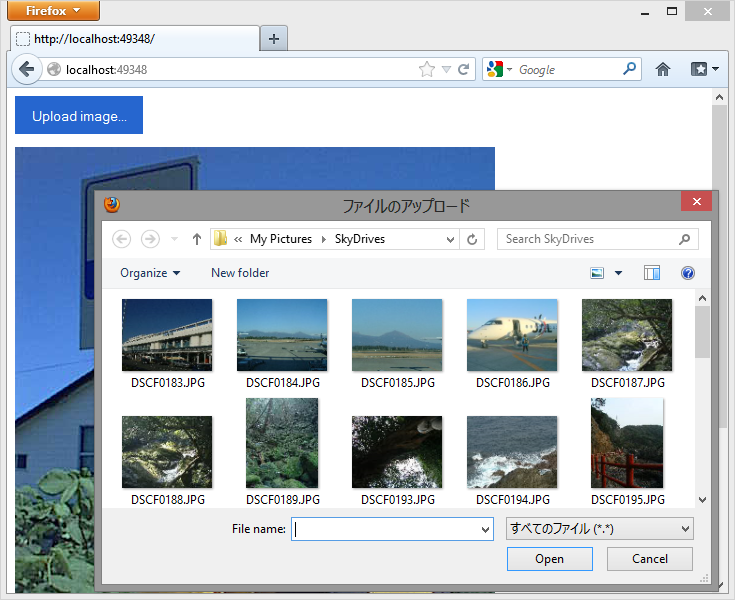Open the file type filter dropdown
This screenshot has height=600, width=735.
[600, 529]
